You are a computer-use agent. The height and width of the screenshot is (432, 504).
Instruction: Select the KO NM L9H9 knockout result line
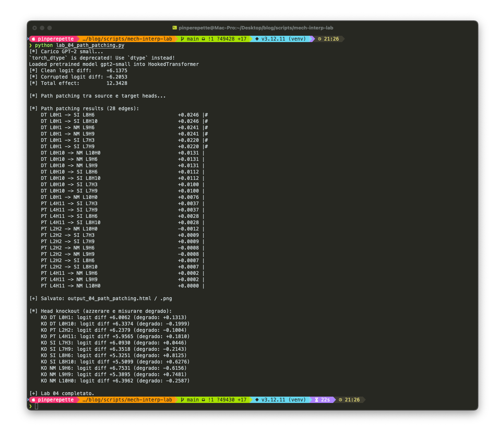[x=112, y=374]
